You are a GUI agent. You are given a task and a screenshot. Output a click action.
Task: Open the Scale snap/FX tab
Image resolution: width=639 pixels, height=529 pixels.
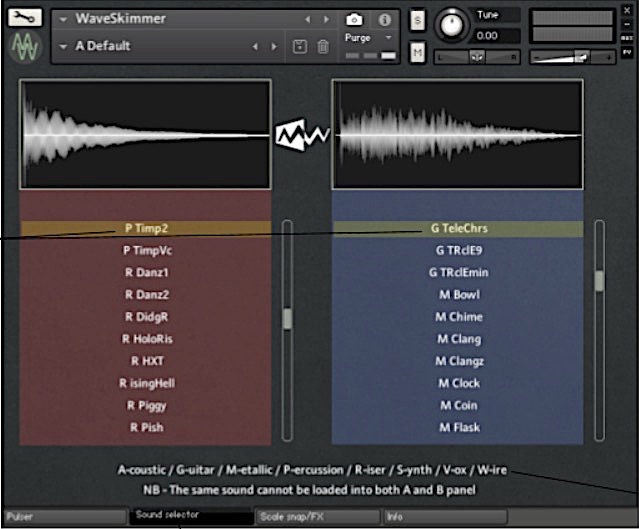(x=318, y=517)
